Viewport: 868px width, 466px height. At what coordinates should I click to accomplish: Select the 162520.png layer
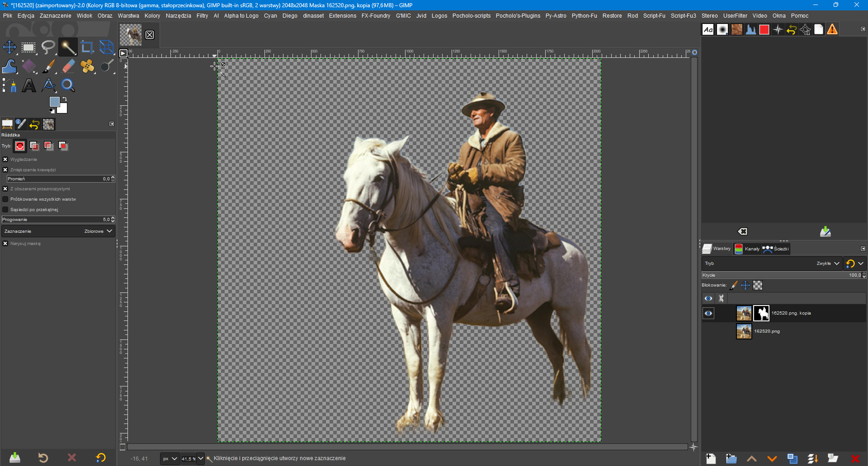coord(767,331)
